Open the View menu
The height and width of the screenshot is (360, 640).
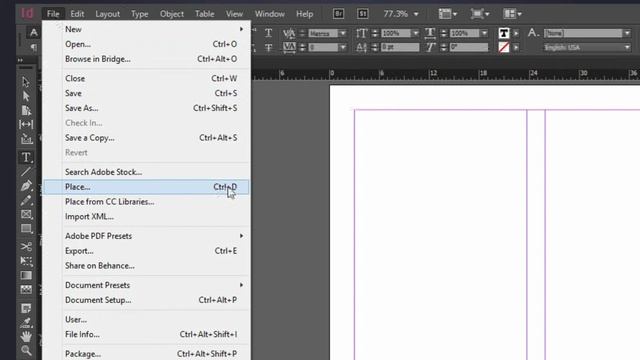234,14
